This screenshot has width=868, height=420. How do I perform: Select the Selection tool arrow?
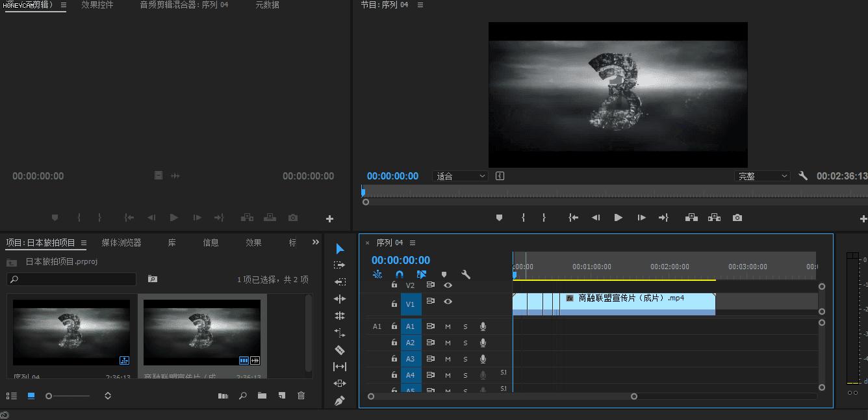(x=340, y=249)
